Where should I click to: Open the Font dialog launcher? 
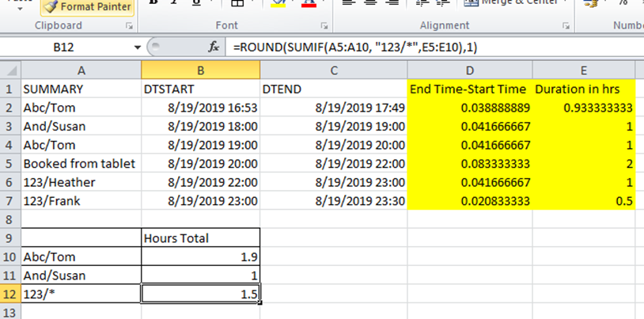click(324, 26)
